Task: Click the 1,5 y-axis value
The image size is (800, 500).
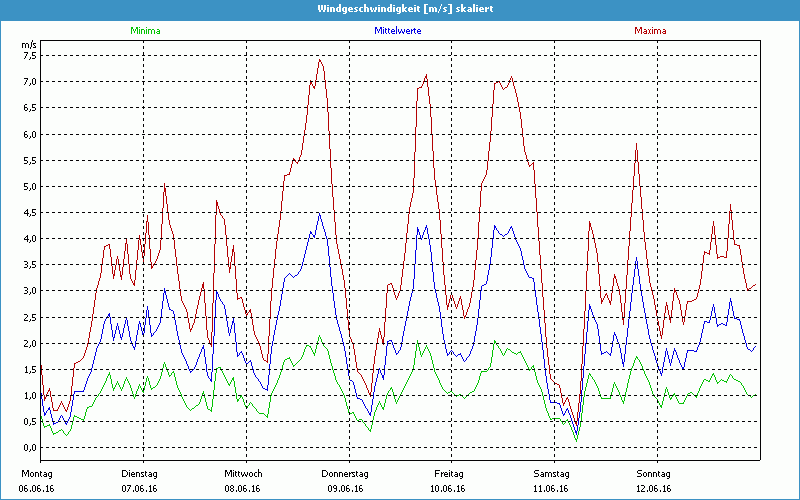Action: point(30,369)
